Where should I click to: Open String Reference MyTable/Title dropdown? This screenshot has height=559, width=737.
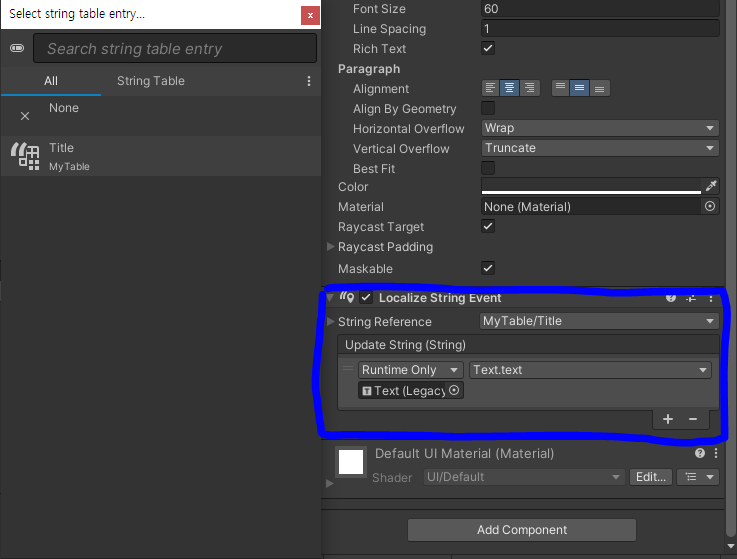click(x=599, y=321)
